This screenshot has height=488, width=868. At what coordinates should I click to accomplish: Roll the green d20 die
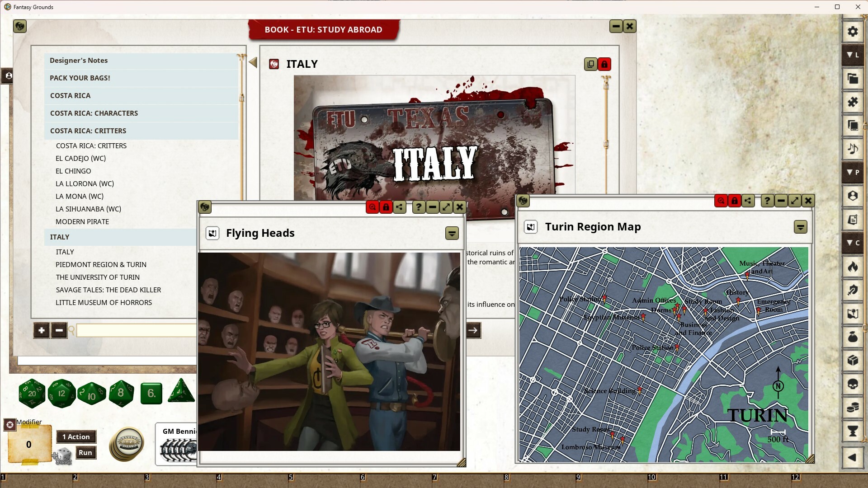(32, 393)
